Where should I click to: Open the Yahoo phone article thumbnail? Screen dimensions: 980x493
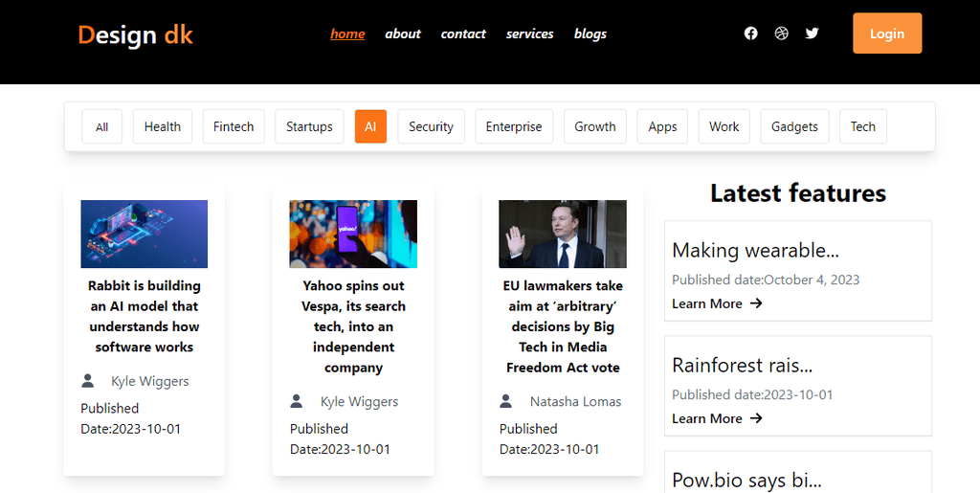(353, 234)
